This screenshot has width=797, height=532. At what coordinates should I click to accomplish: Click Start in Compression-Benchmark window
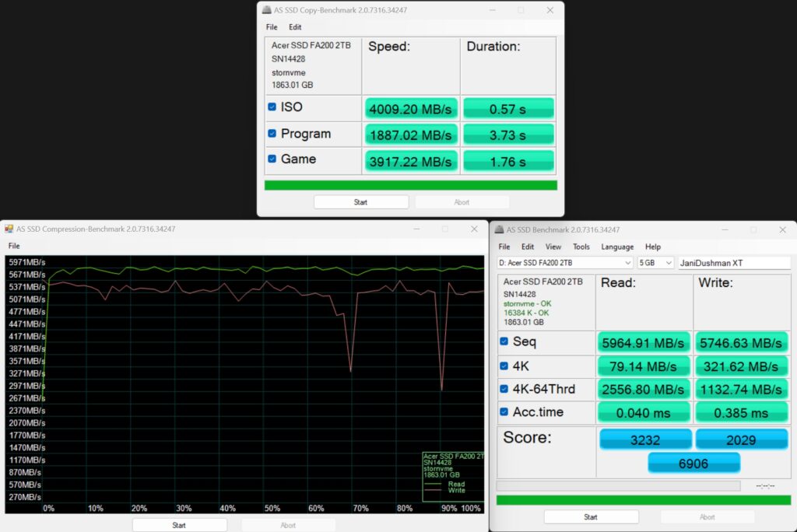pos(179,525)
